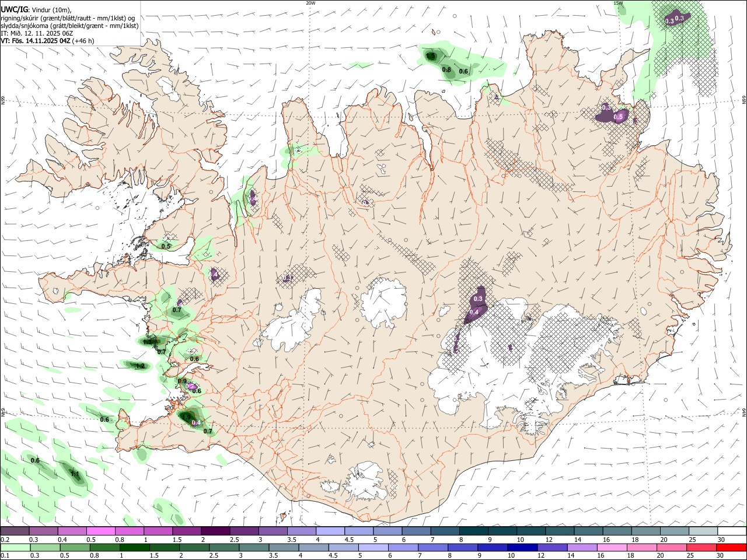The width and height of the screenshot is (747, 560).
Task: Pick the white swatch above upper-row label 30
Action: point(731,531)
